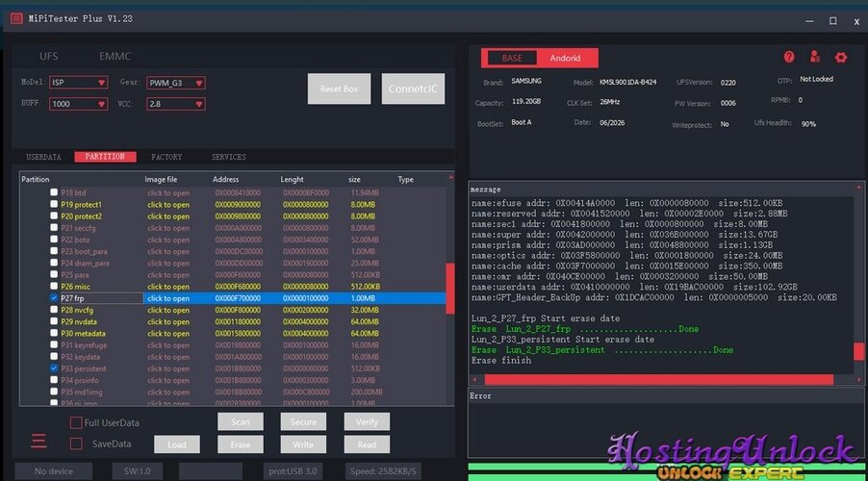Click the Erase button
The width and height of the screenshot is (868, 481).
tap(241, 444)
